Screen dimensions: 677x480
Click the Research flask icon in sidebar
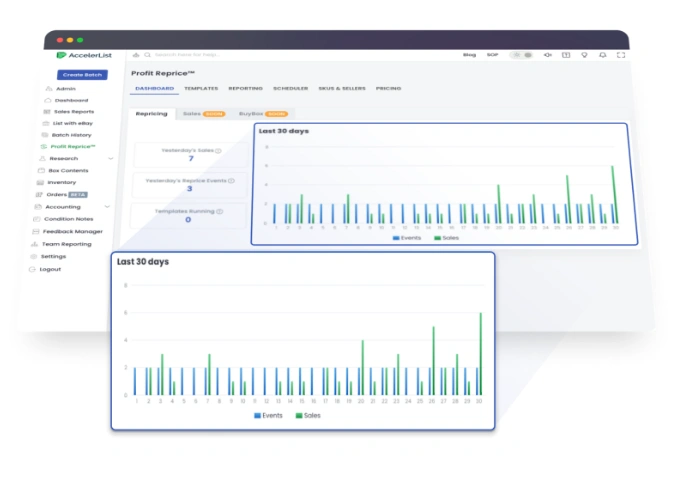point(42,158)
